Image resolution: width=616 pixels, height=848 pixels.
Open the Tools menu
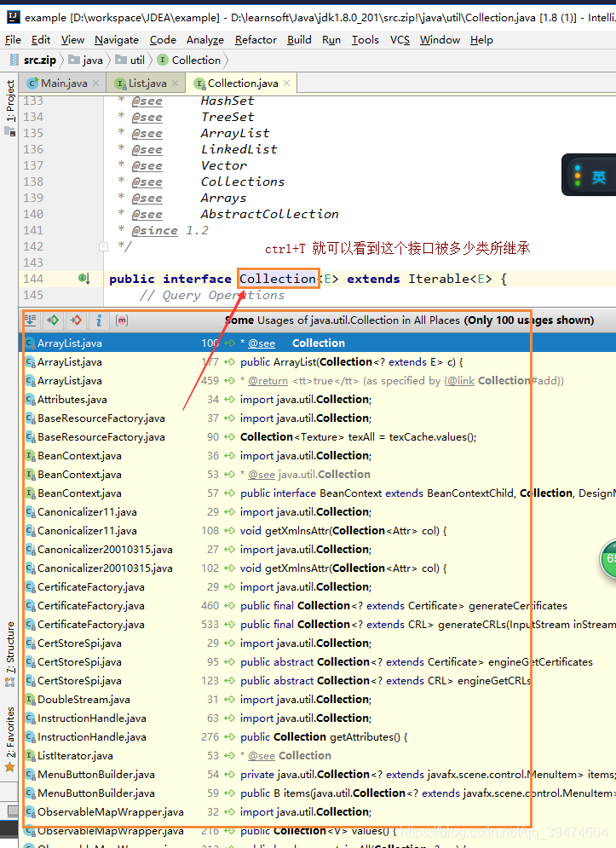tap(365, 40)
